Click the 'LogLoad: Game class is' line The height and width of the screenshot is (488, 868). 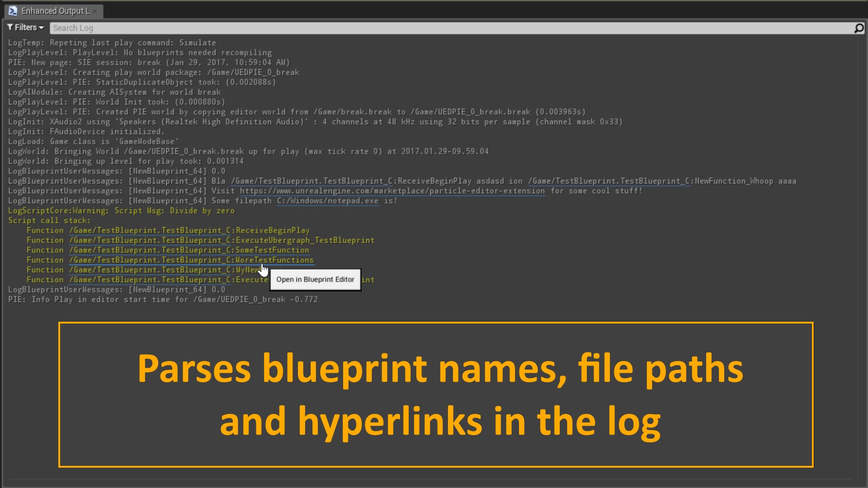tap(93, 142)
